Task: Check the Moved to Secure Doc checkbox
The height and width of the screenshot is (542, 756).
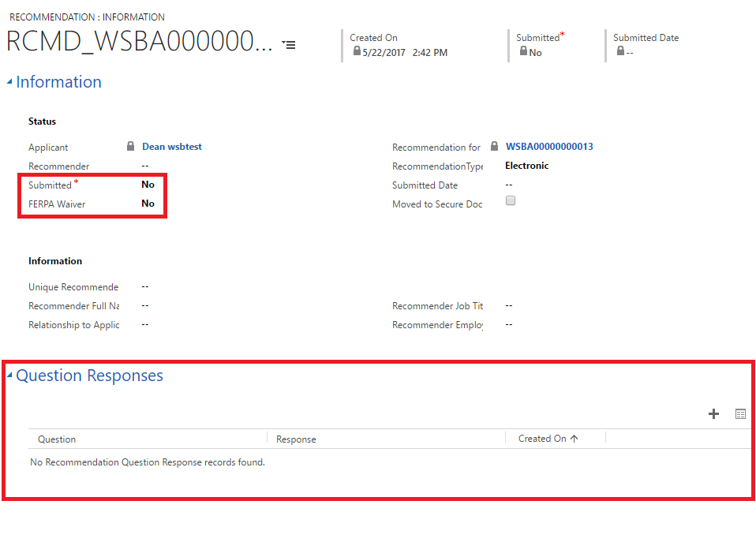Action: [511, 201]
